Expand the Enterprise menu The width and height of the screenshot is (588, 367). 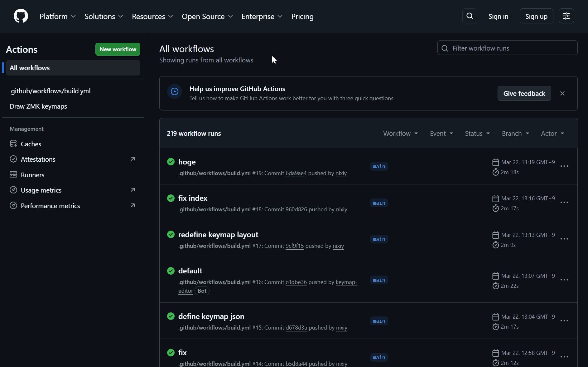click(x=262, y=16)
